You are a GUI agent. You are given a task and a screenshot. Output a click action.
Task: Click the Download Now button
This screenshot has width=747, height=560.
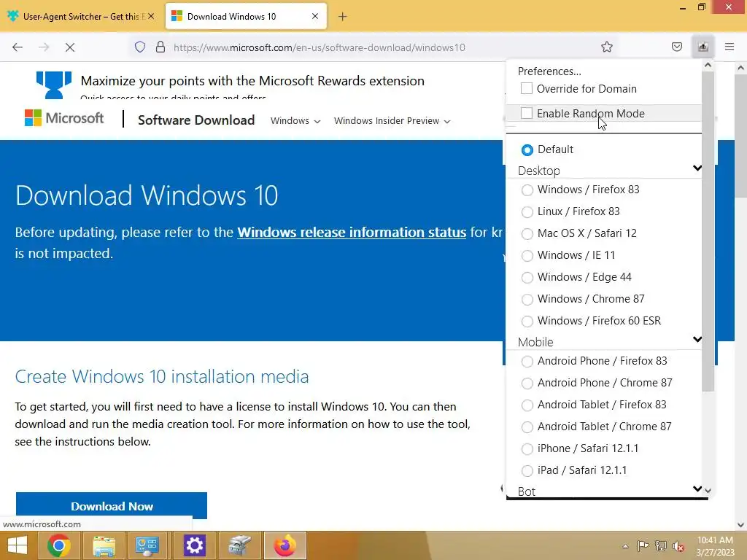click(112, 506)
